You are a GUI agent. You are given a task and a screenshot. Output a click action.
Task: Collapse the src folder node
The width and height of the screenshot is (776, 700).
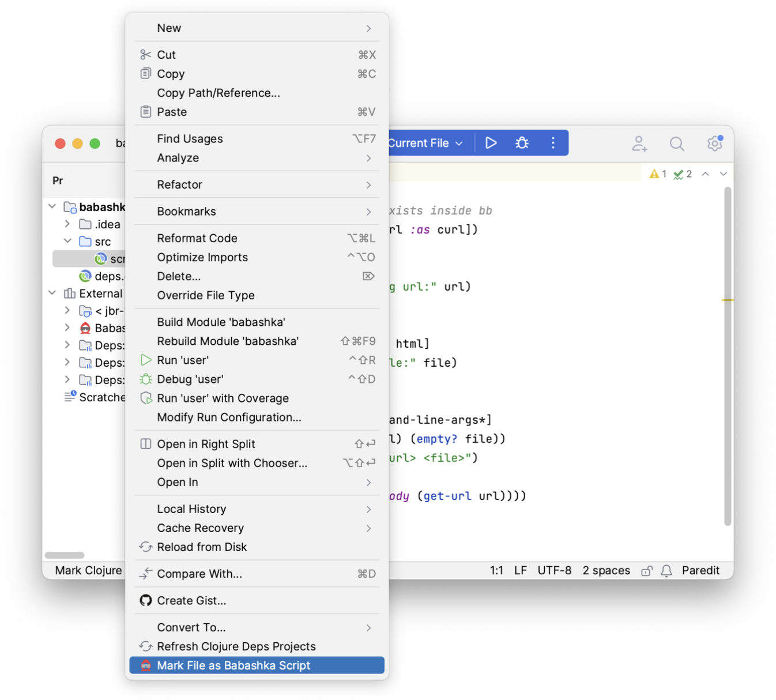pyautogui.click(x=67, y=241)
